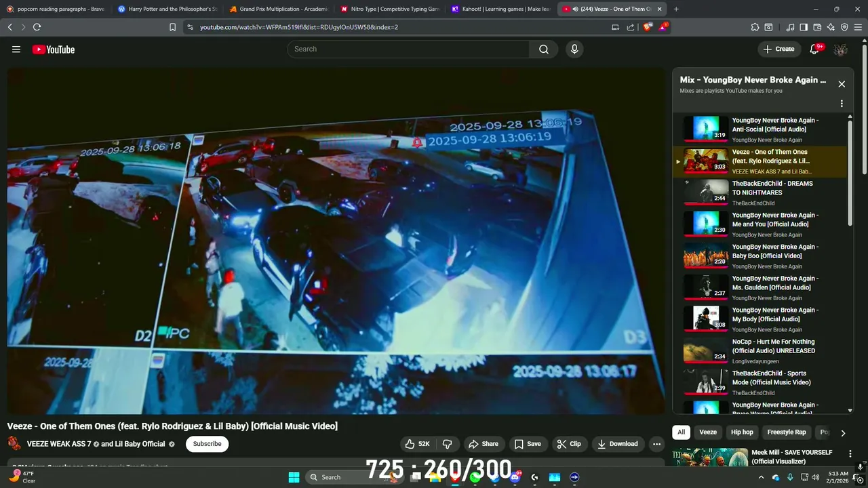This screenshot has width=868, height=488.
Task: Click the Download button
Action: coord(618,444)
